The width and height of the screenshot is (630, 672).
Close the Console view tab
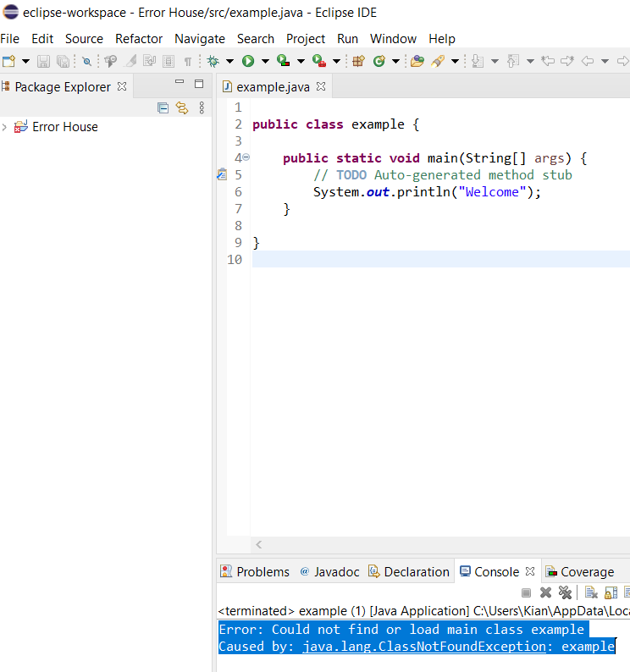tap(530, 572)
